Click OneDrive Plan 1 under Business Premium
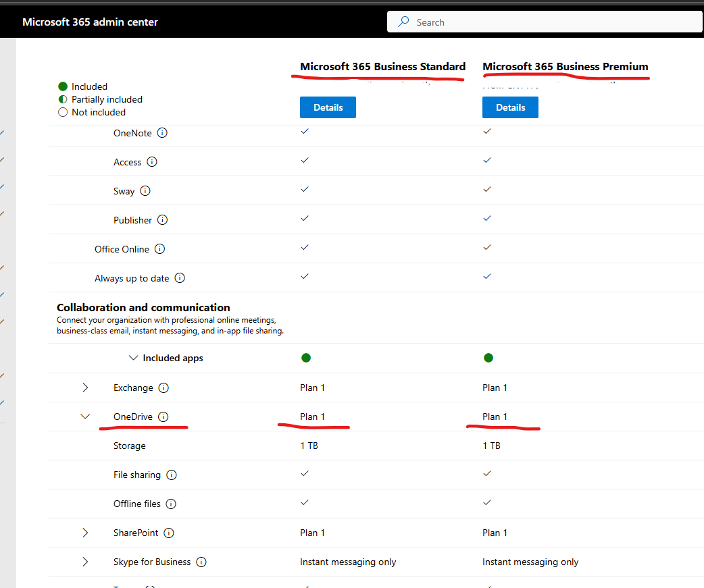Image resolution: width=704 pixels, height=588 pixels. tap(495, 417)
